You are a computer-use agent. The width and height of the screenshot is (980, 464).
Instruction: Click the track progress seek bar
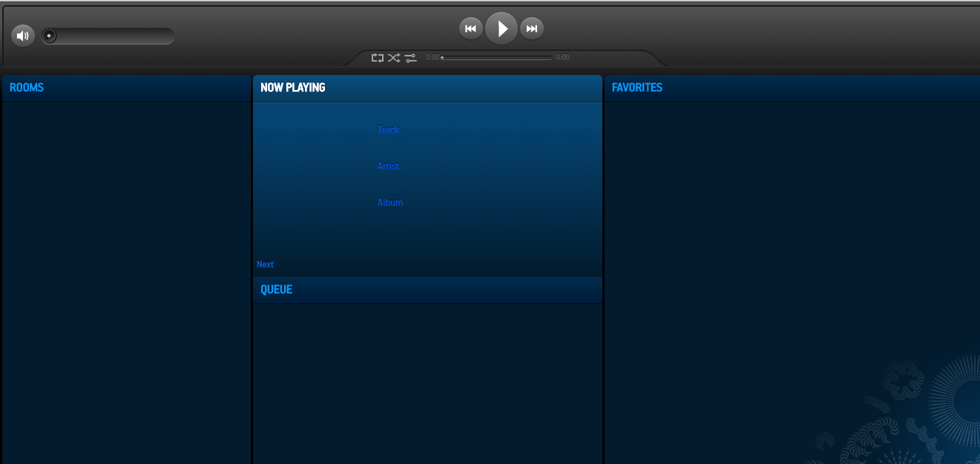coord(496,57)
